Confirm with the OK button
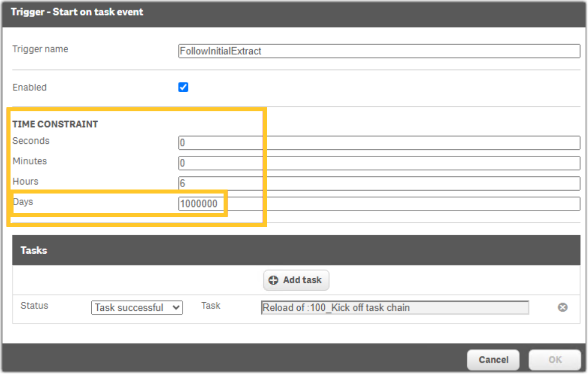The height and width of the screenshot is (374, 588). tap(554, 359)
